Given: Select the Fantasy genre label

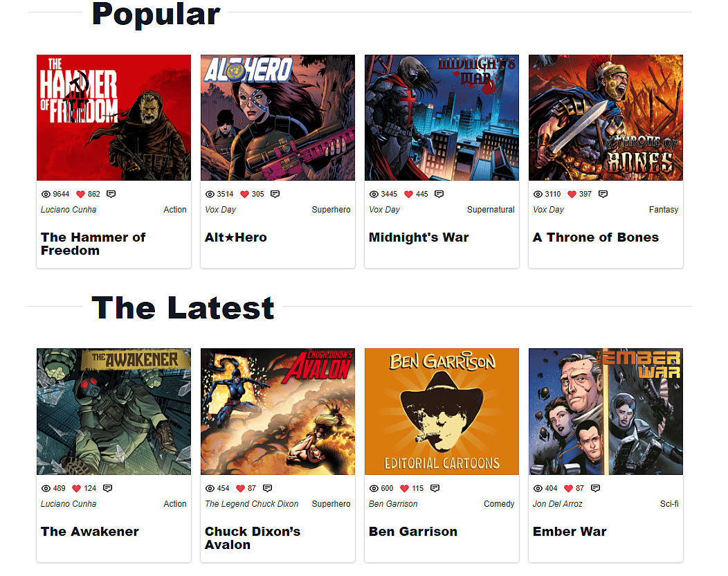Looking at the screenshot, I should (x=664, y=210).
